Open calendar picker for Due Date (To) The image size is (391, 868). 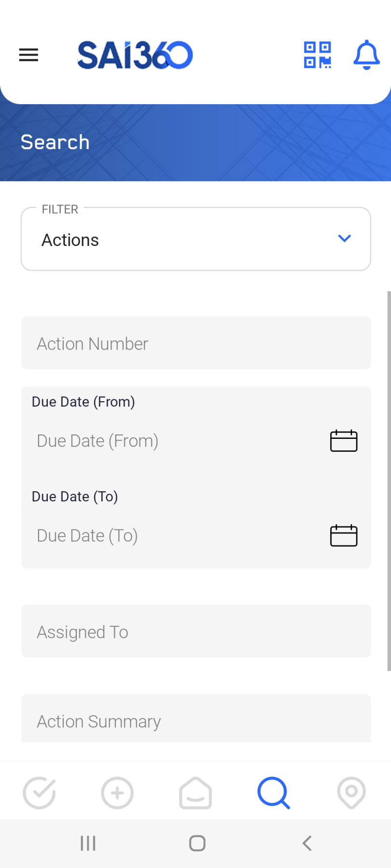pyautogui.click(x=344, y=535)
